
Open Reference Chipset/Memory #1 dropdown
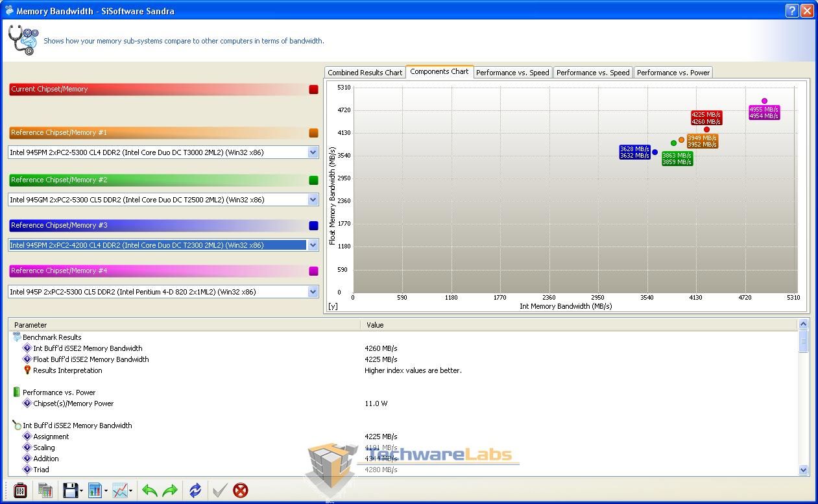pos(313,152)
